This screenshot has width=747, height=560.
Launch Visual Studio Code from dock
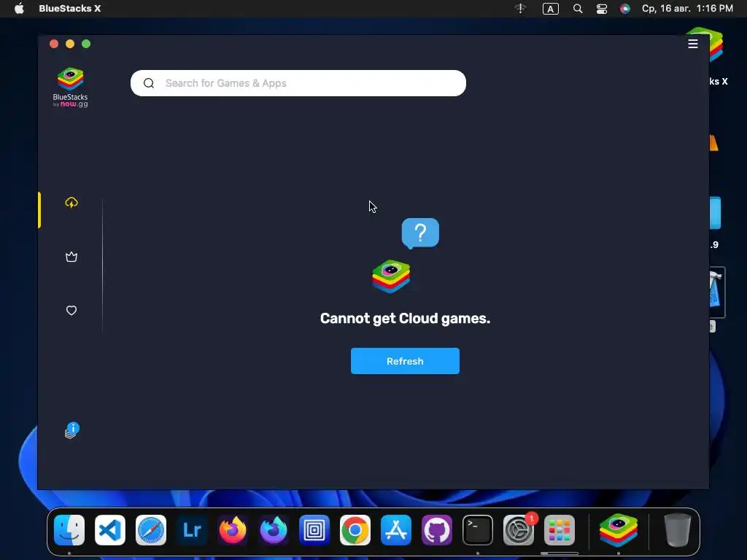click(x=110, y=530)
